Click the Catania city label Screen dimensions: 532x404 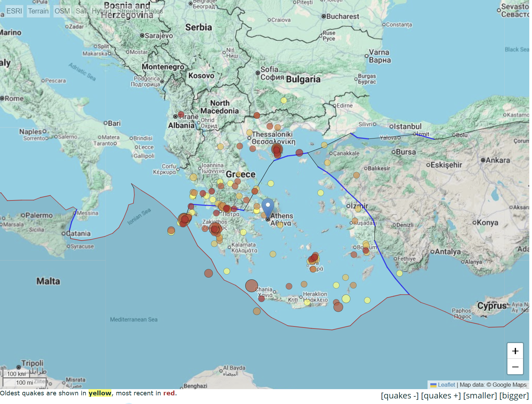(78, 233)
